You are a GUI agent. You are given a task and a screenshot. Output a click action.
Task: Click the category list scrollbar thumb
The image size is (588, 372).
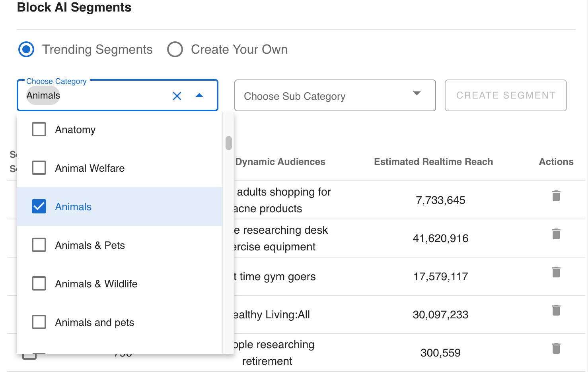[x=228, y=143]
